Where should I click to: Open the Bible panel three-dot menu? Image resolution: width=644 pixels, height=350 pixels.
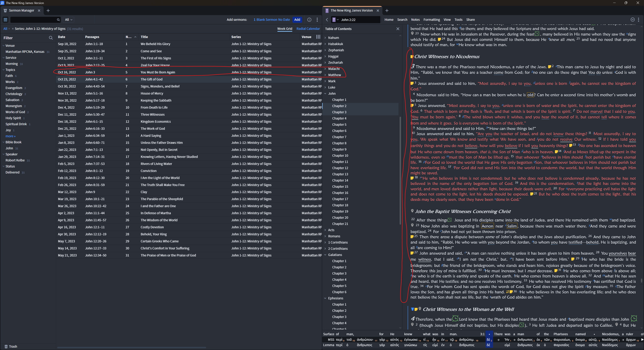click(x=638, y=20)
